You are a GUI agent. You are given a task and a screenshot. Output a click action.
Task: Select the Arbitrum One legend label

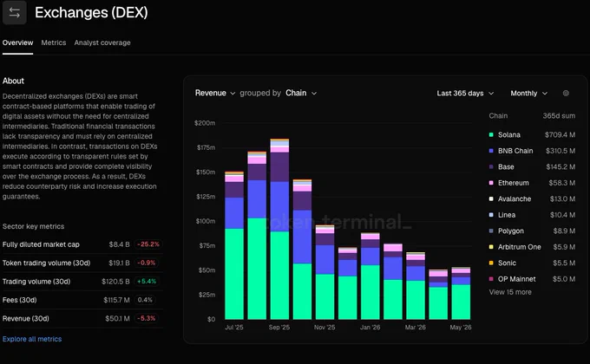click(x=519, y=247)
